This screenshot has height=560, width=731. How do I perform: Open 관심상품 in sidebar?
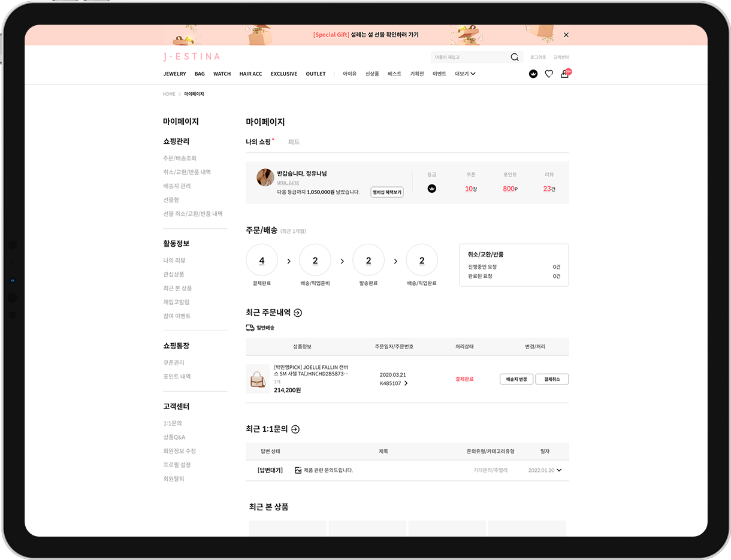tap(174, 274)
